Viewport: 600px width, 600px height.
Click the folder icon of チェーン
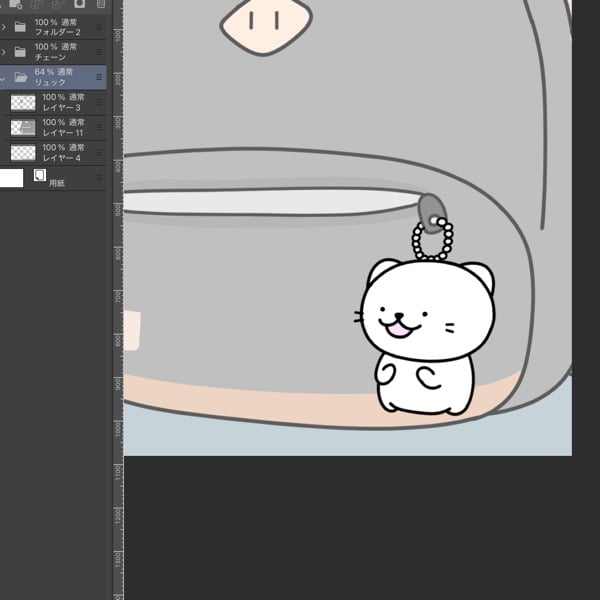(20, 52)
